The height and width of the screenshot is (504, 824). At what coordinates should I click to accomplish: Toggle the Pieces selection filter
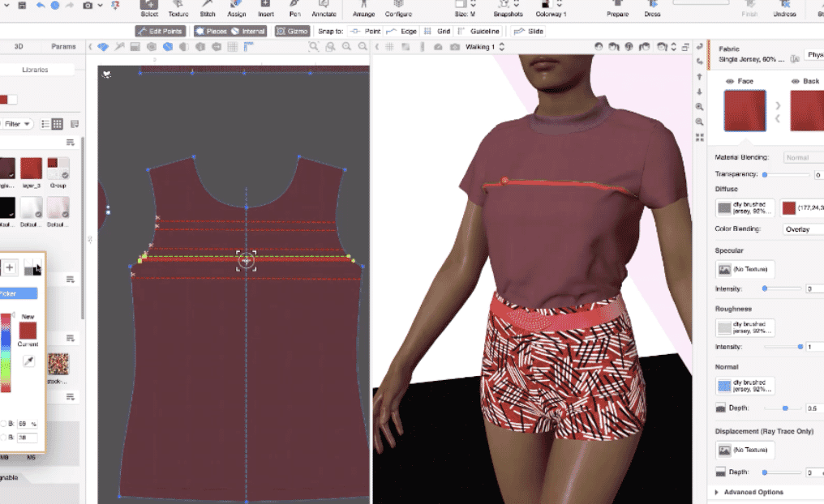(x=211, y=31)
